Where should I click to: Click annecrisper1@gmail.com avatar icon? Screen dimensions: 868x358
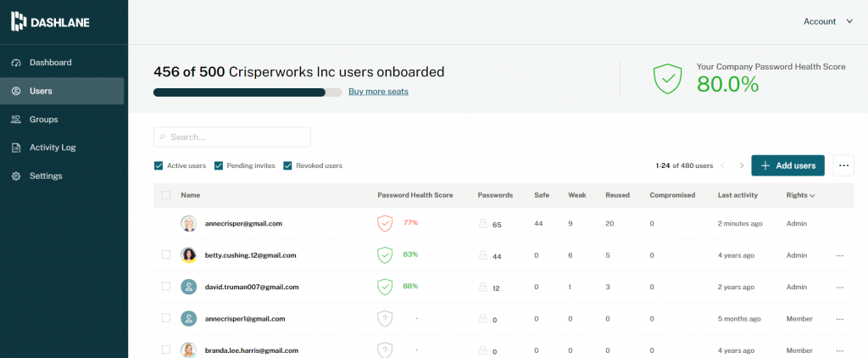189,319
